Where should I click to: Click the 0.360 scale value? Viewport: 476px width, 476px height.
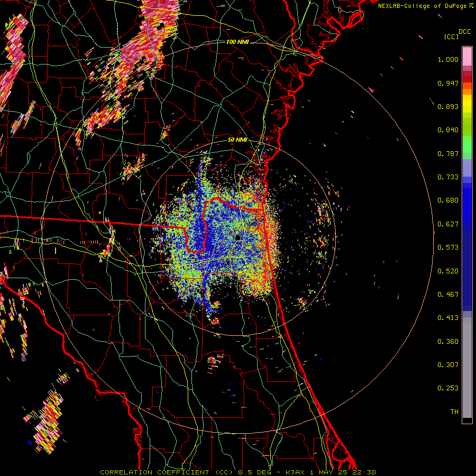(x=448, y=342)
